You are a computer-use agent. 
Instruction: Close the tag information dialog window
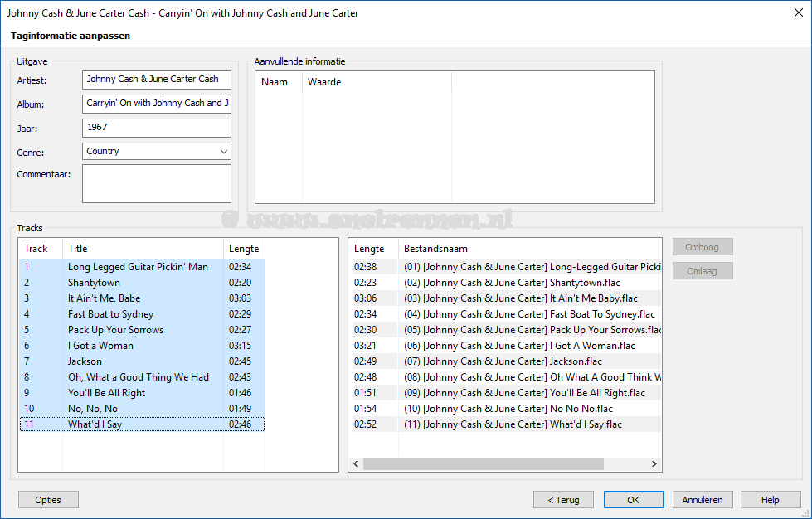799,13
